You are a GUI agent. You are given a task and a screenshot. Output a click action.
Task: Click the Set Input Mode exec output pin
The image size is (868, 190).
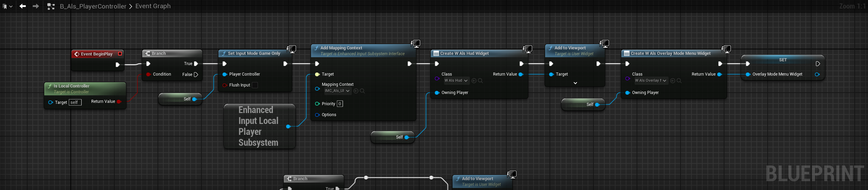coord(285,64)
